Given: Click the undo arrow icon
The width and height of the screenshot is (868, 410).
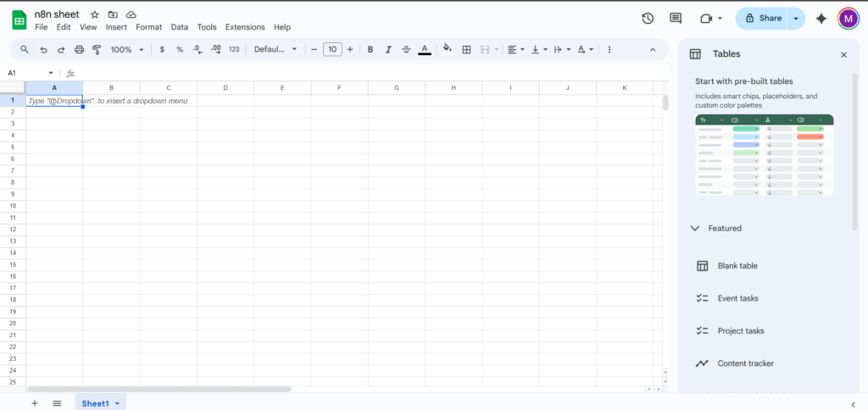Looking at the screenshot, I should tap(43, 50).
